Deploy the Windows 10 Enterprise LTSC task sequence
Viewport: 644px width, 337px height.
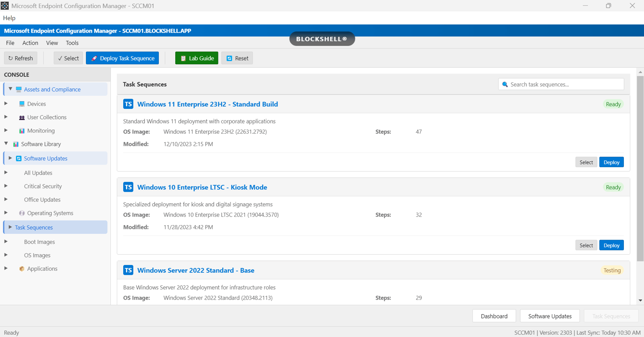click(611, 245)
